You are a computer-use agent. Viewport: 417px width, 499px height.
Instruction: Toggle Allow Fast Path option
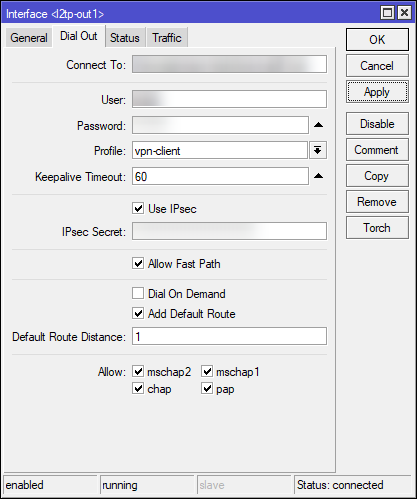(x=138, y=263)
